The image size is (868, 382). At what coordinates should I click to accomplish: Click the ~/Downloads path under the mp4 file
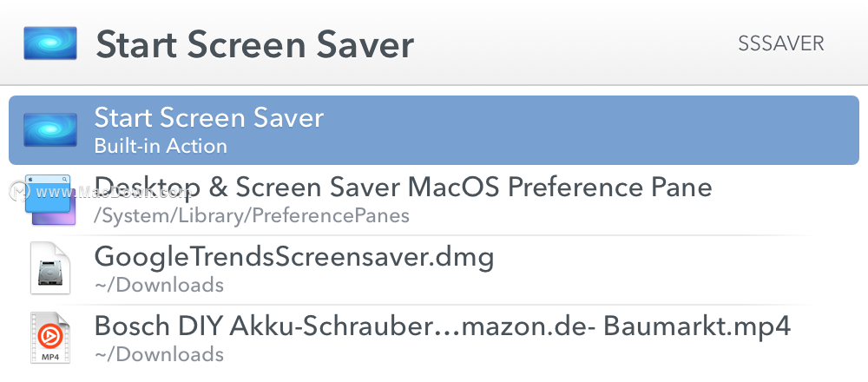tap(159, 353)
